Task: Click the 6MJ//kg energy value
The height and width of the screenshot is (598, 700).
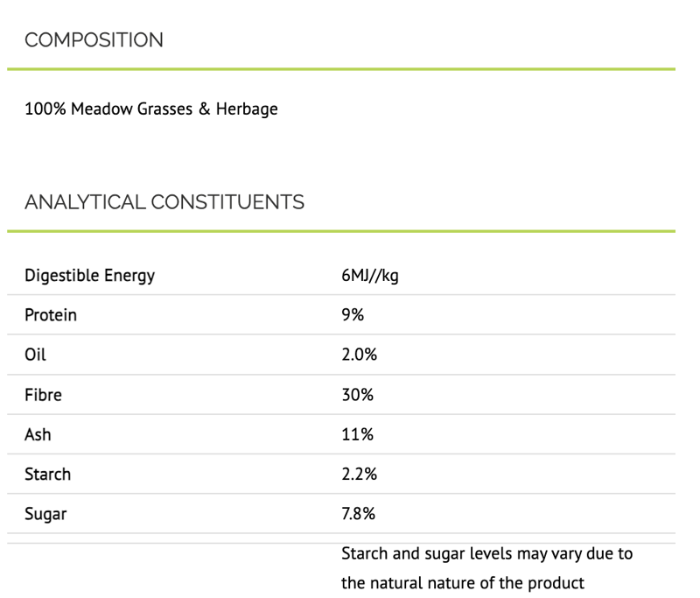Action: [370, 276]
